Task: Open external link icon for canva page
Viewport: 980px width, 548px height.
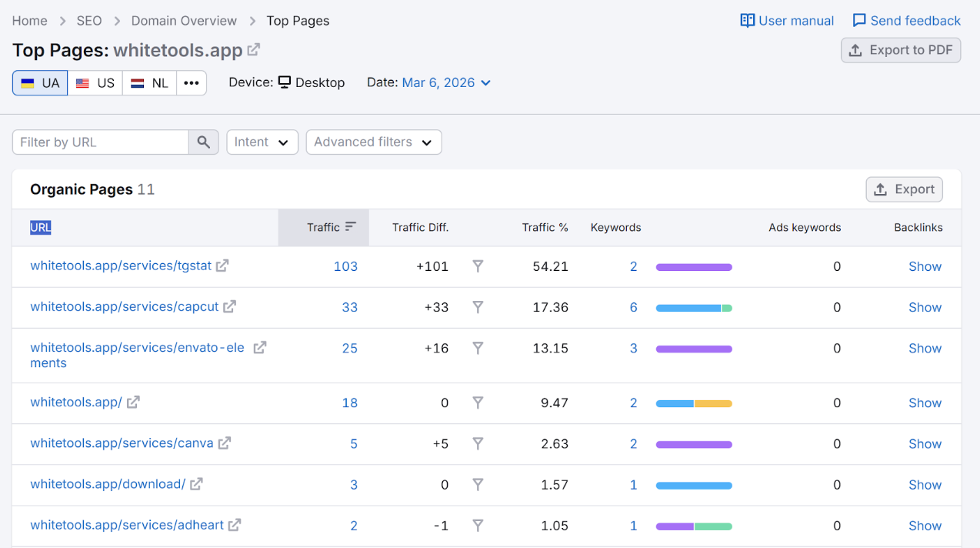Action: pos(225,443)
